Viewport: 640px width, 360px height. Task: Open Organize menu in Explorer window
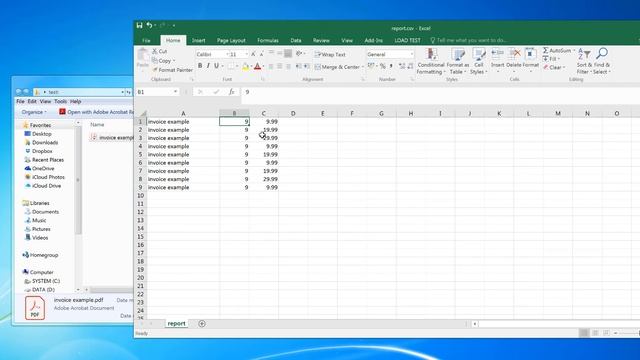[33, 112]
